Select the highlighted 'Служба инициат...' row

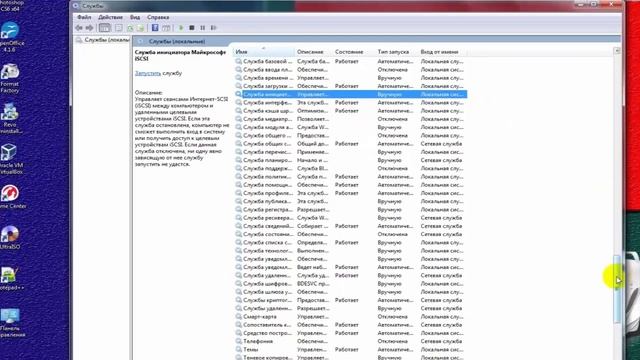coord(350,94)
